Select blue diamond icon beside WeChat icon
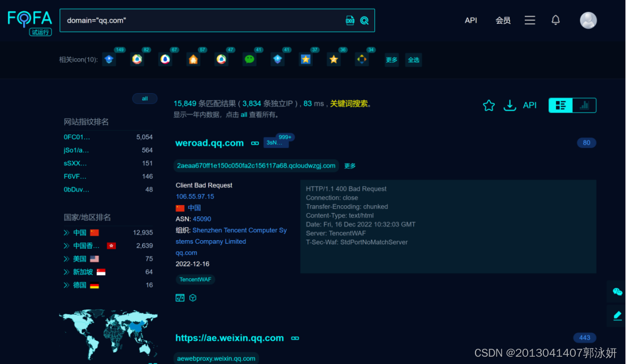Viewport: 626px width, 364px height. click(278, 59)
